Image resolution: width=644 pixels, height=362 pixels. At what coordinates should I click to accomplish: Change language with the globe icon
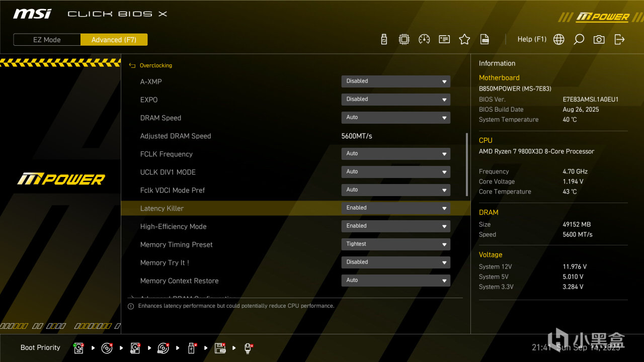(x=558, y=39)
